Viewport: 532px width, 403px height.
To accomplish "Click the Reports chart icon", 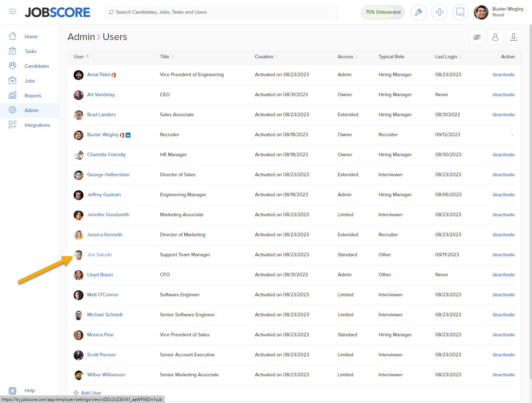I will (x=12, y=95).
